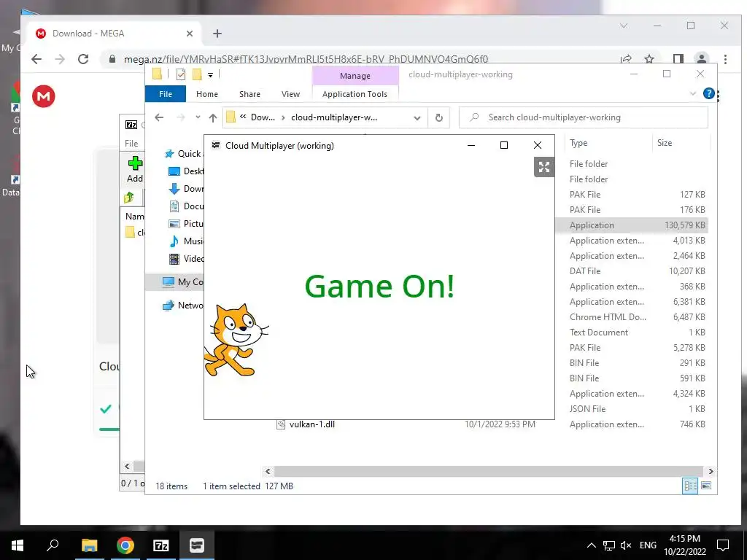
Task: Select Videos in navigation pane
Action: [x=186, y=259]
